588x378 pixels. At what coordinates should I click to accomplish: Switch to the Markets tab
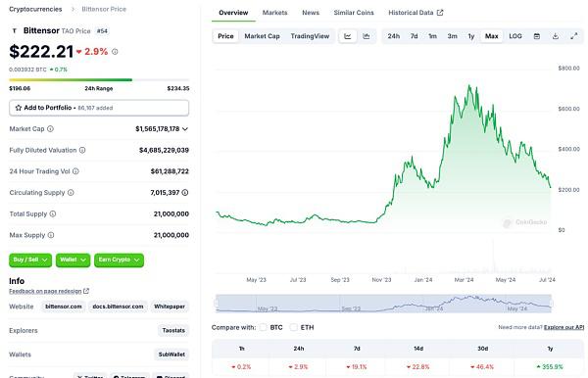(x=274, y=13)
